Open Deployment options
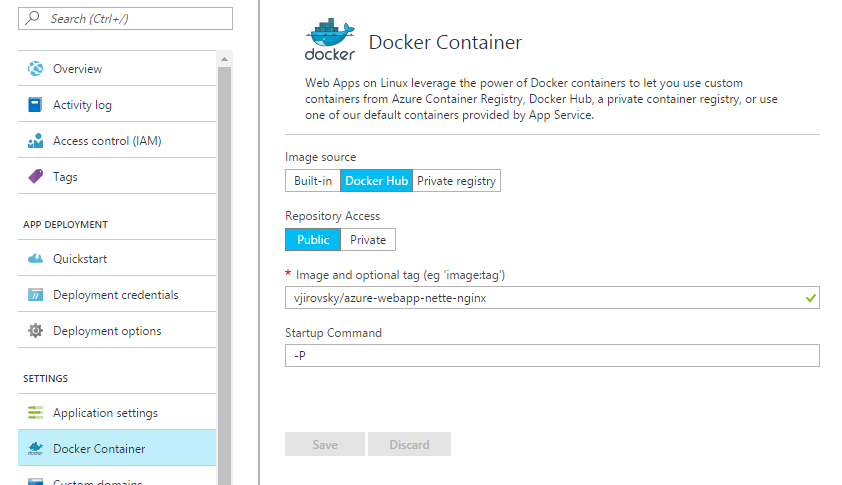 point(117,331)
